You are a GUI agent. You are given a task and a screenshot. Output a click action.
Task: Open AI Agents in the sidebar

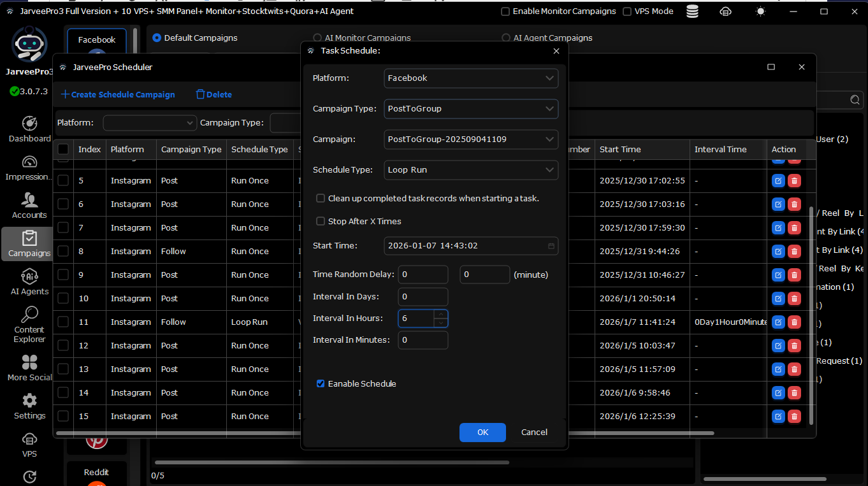29,281
